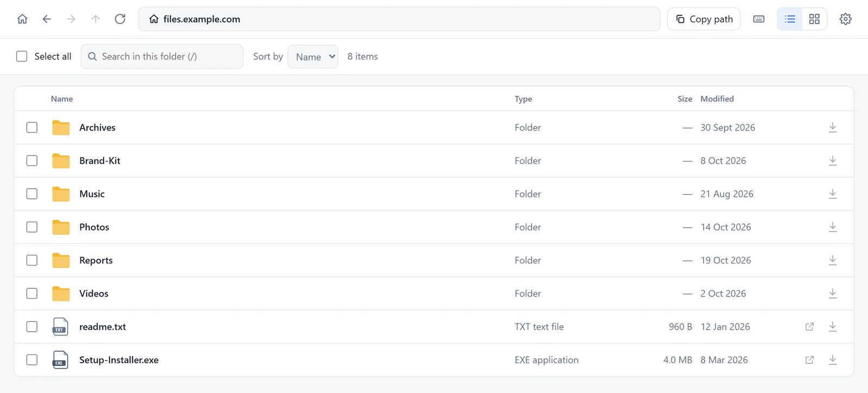The width and height of the screenshot is (868, 393).
Task: Download readme.txt
Action: point(833,326)
